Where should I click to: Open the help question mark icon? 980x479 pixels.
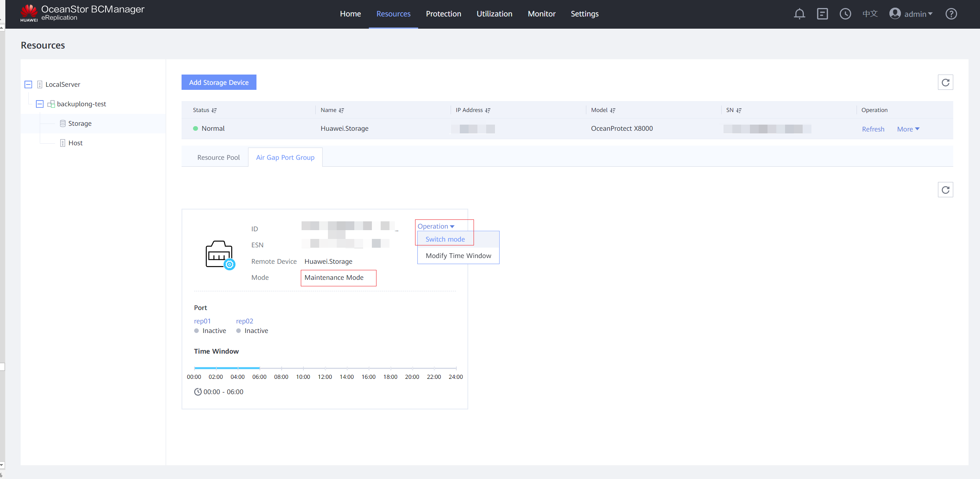point(951,14)
